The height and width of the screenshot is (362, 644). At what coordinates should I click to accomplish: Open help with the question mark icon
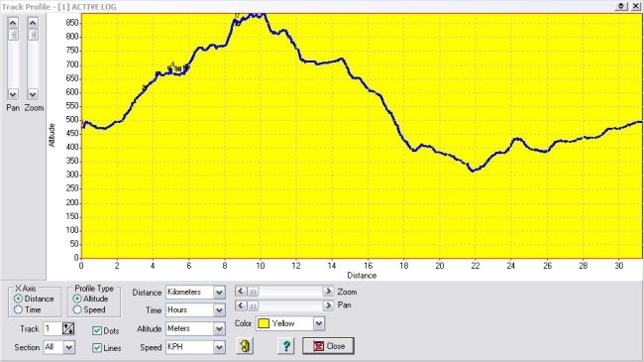[x=286, y=346]
